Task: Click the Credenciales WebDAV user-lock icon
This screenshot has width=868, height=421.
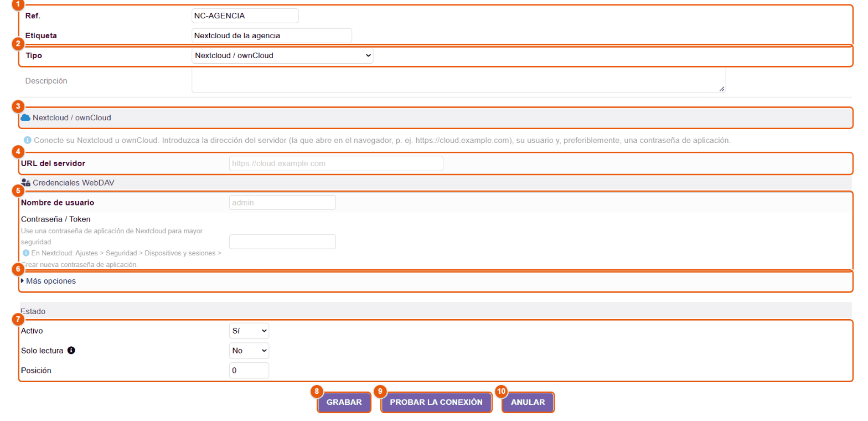Action: click(25, 182)
